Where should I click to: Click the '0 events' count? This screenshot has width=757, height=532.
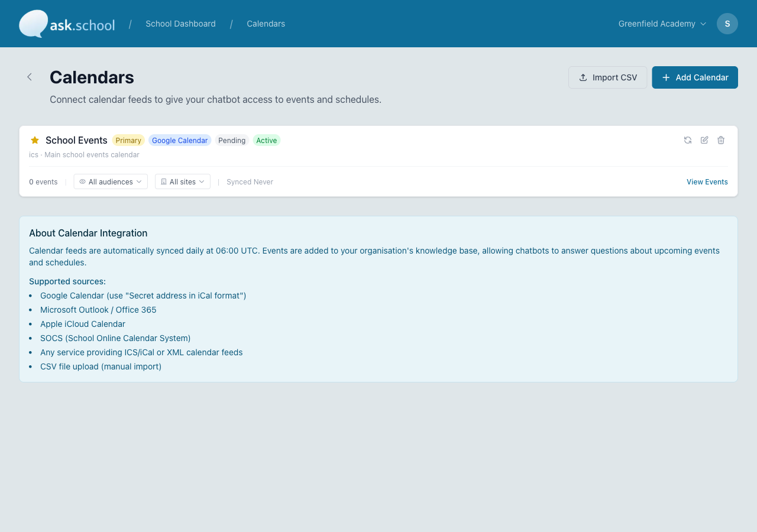tap(43, 181)
